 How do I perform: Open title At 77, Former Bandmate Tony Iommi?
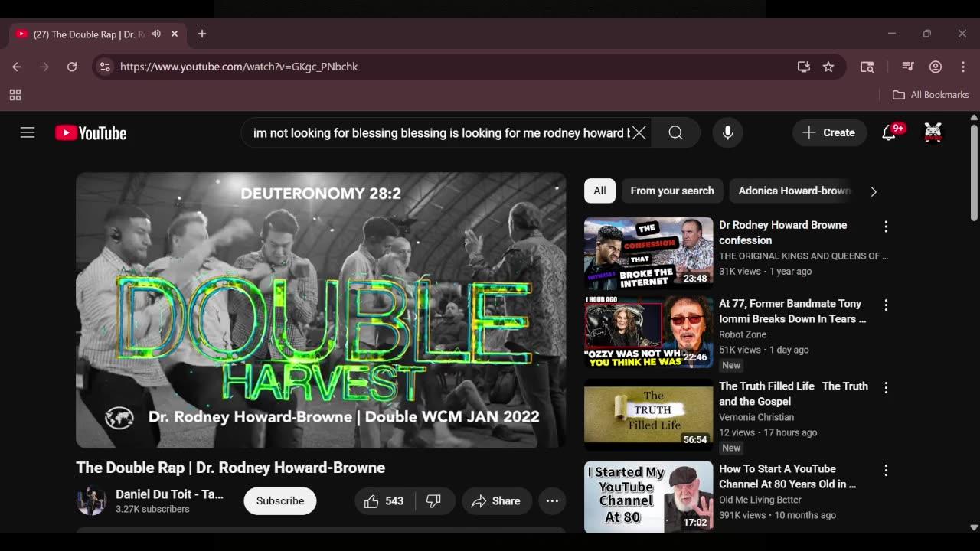tap(792, 311)
